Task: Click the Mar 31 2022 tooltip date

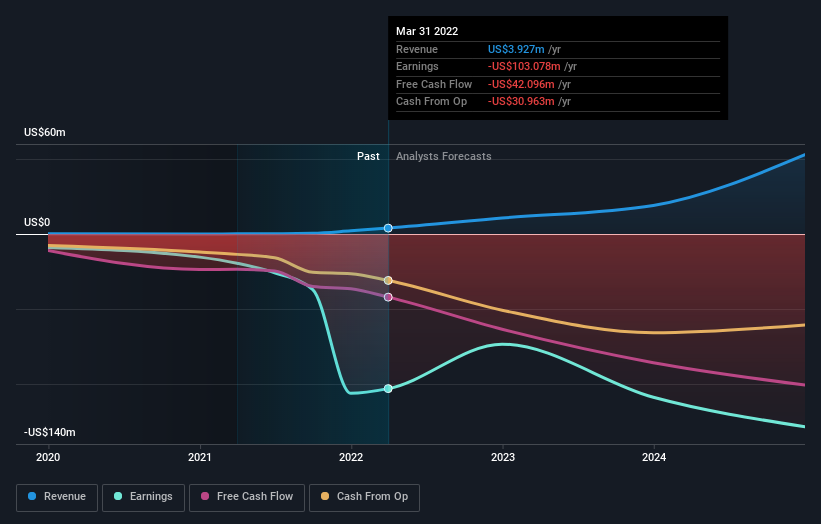Action: pyautogui.click(x=427, y=31)
